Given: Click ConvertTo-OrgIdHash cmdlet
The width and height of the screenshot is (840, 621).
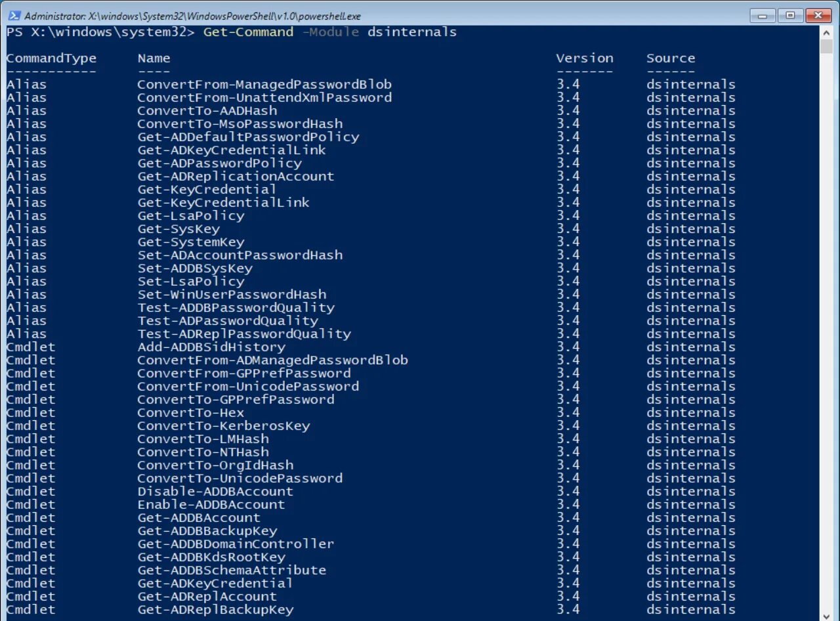Looking at the screenshot, I should [215, 465].
